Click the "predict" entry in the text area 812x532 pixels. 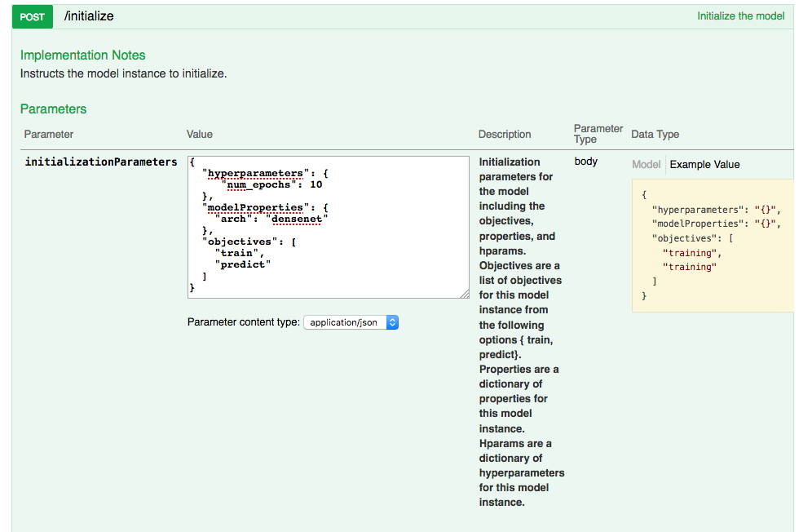pyautogui.click(x=243, y=264)
